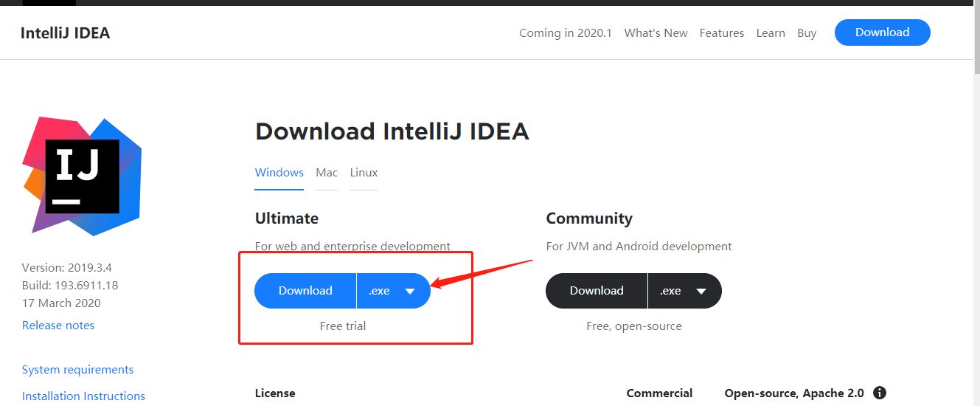Click the Open-source, Apache 2.0 text

[794, 393]
